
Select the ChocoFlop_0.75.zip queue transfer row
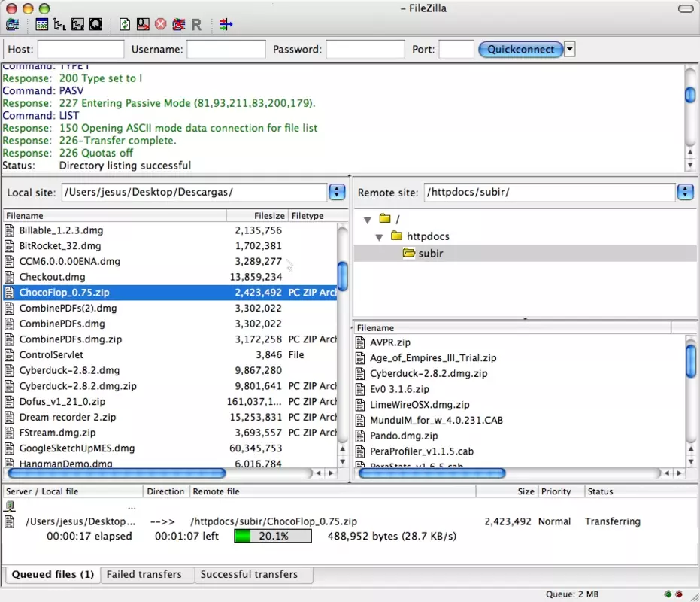coord(350,521)
